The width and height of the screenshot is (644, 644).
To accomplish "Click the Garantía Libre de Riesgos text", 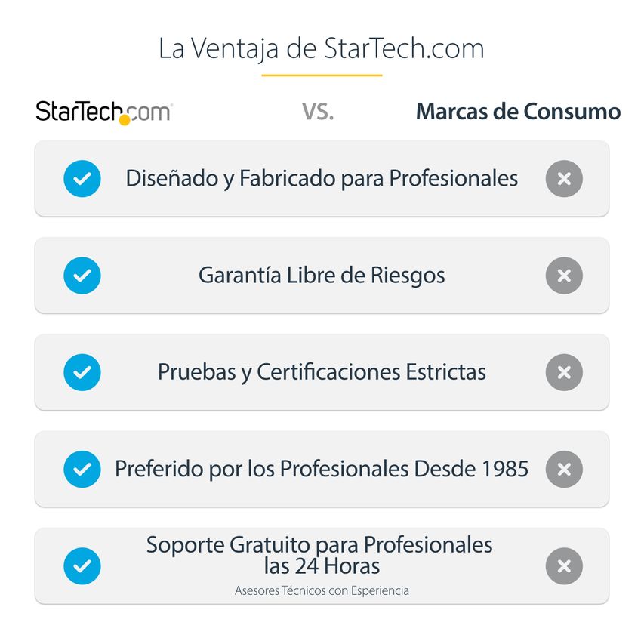I will point(322,276).
